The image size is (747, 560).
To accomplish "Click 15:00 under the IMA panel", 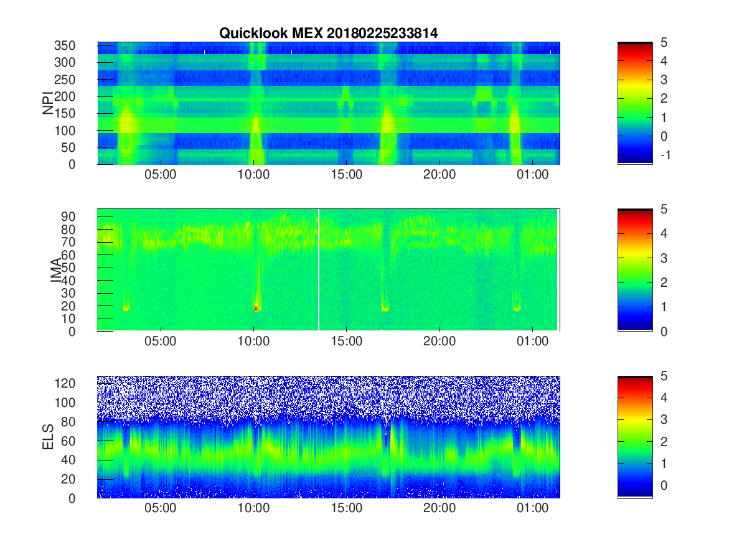I will point(347,342).
